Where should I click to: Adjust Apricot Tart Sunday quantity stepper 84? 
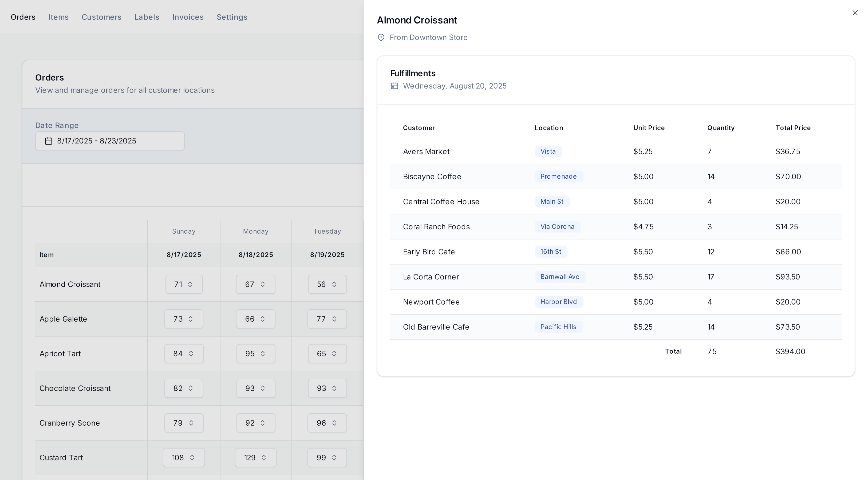(184, 353)
